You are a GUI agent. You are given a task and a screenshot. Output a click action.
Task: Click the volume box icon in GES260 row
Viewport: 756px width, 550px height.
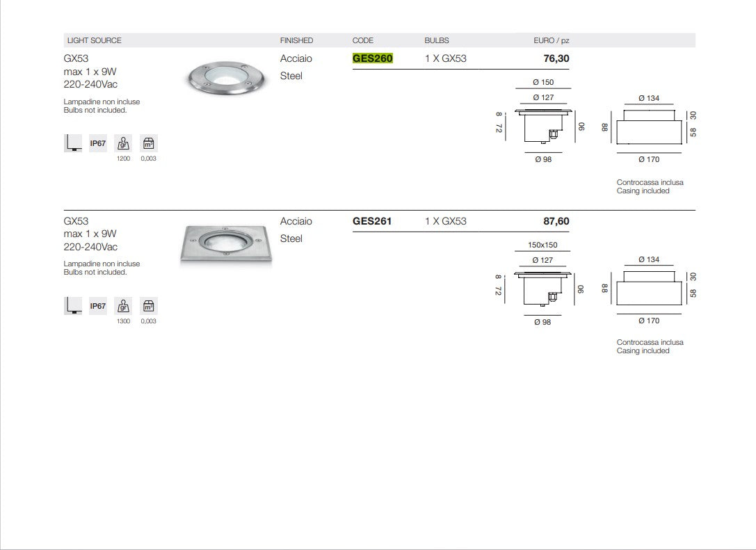148,144
